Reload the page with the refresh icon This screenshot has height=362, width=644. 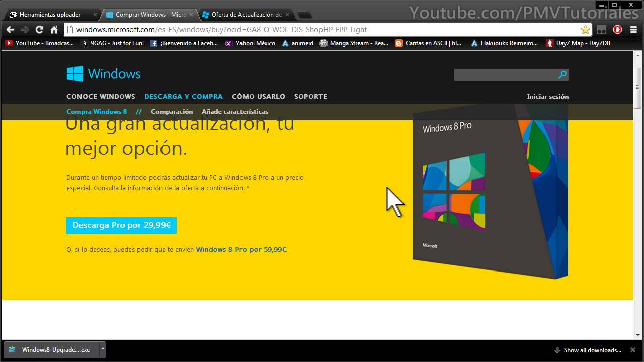[39, 30]
